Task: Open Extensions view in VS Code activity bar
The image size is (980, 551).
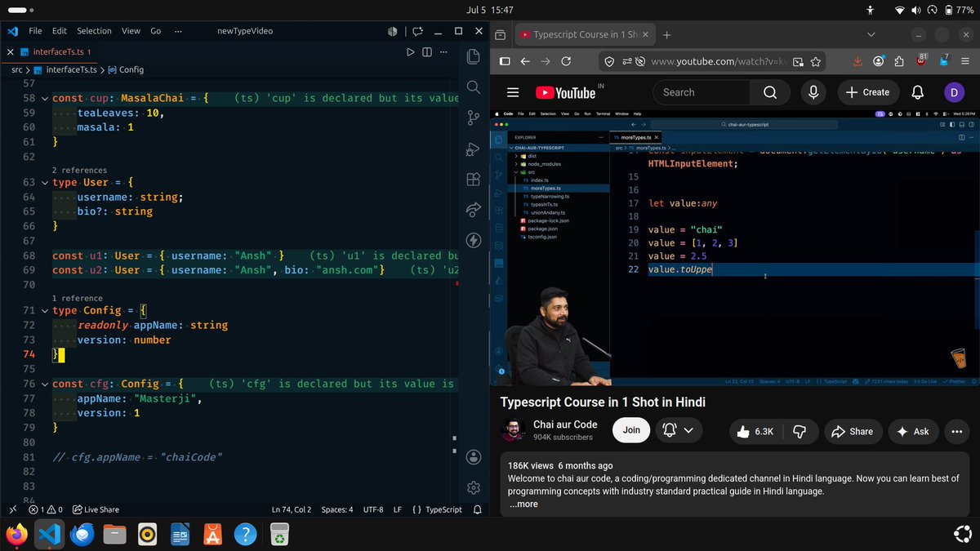Action: click(473, 180)
